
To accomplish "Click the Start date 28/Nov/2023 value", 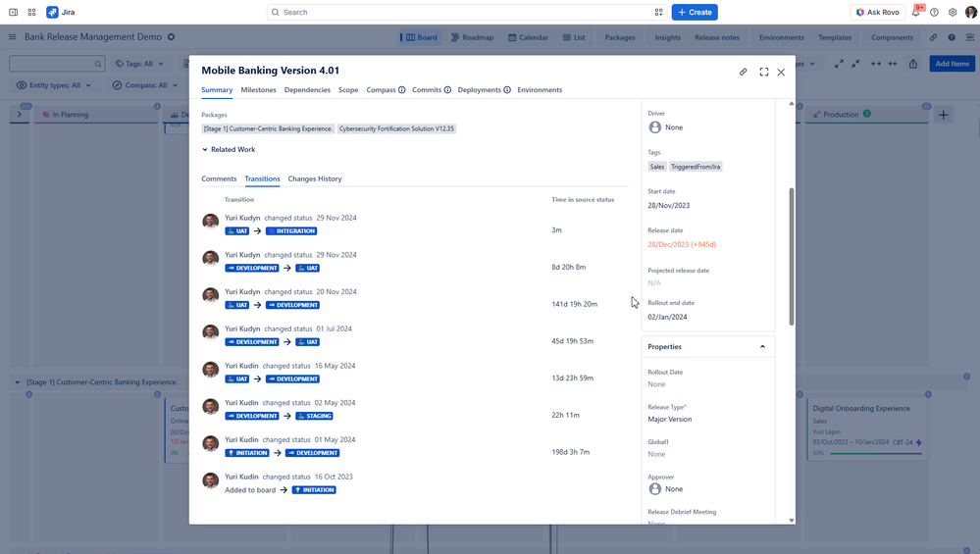I will coord(669,206).
